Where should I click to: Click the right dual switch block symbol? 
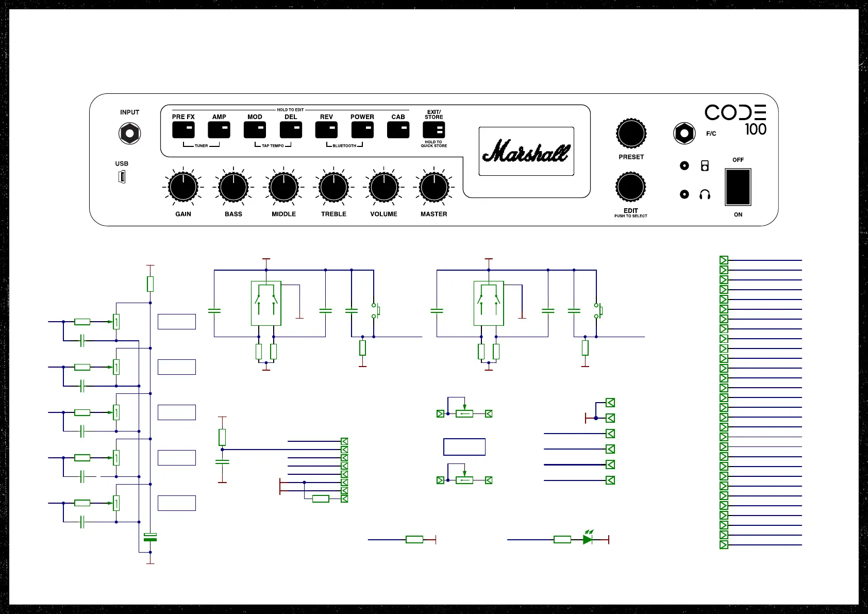489,303
